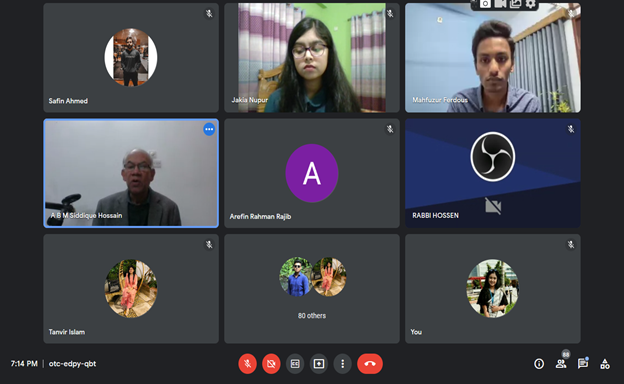624x384 pixels.
Task: Turn on captions with CC button
Action: pyautogui.click(x=295, y=364)
